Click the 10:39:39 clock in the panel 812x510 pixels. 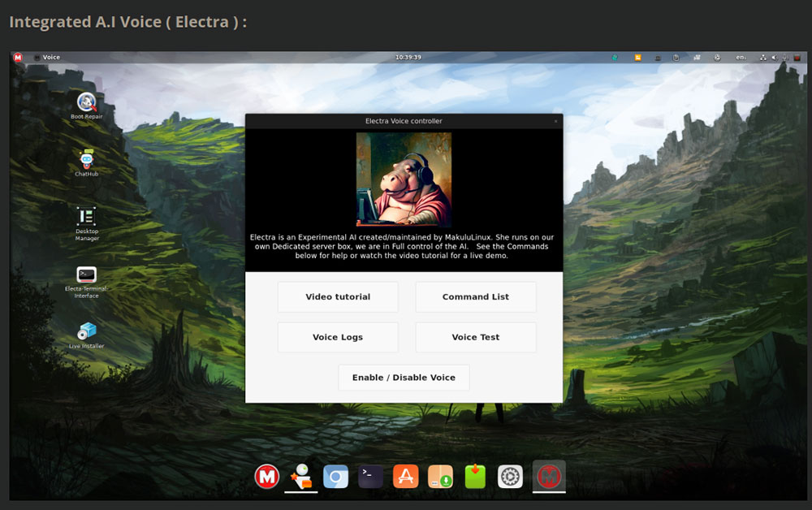[408, 58]
